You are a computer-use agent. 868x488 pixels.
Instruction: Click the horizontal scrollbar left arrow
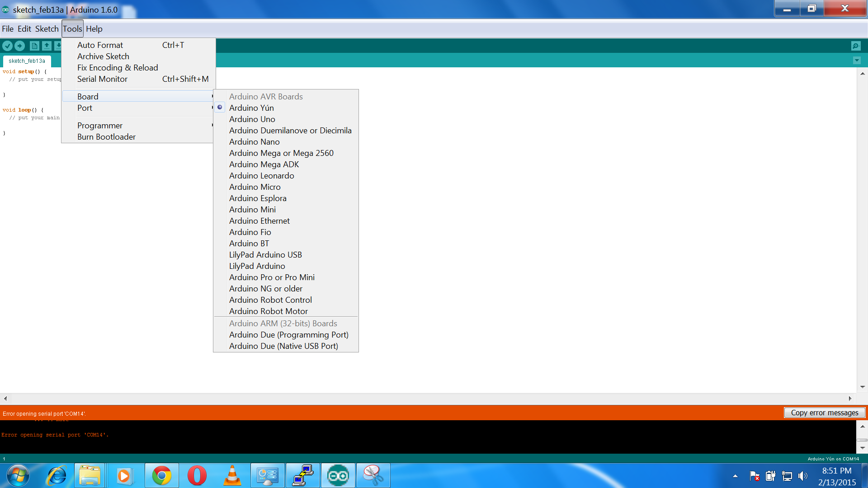click(5, 398)
